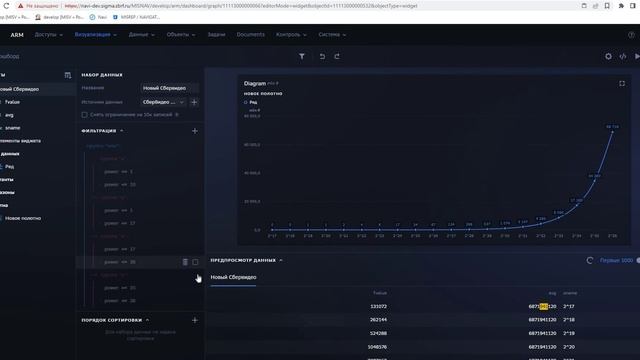640x360 pixels.
Task: Click the 262144 table cell
Action: (378, 320)
